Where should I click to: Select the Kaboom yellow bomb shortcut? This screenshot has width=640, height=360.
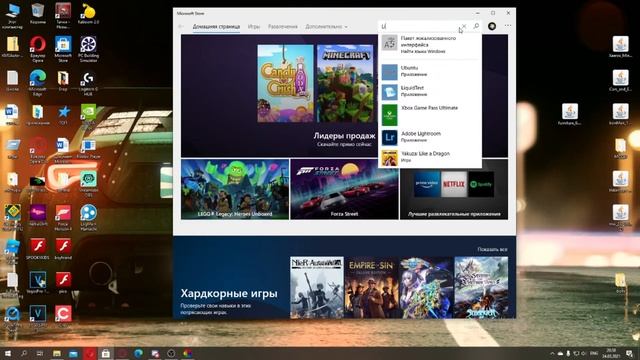[x=88, y=14]
